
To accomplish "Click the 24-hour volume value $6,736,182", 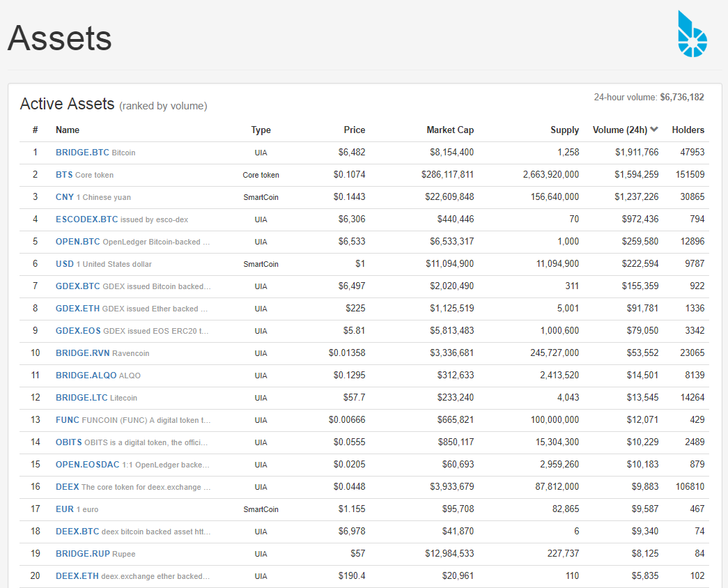I will coord(682,97).
